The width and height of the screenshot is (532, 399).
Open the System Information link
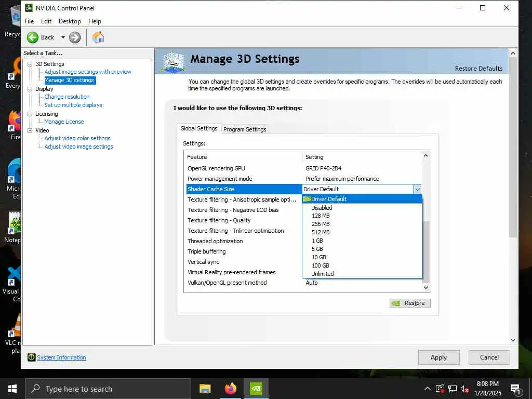(61, 357)
